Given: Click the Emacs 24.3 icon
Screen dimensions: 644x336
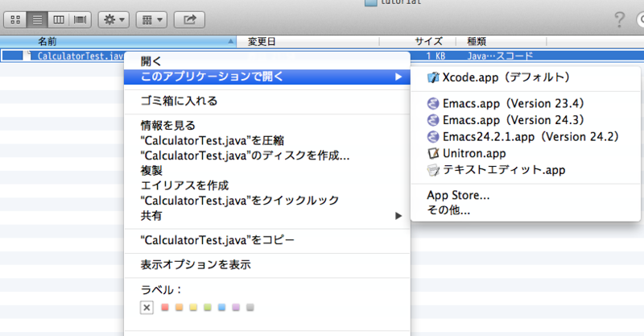Looking at the screenshot, I should click(x=433, y=120).
